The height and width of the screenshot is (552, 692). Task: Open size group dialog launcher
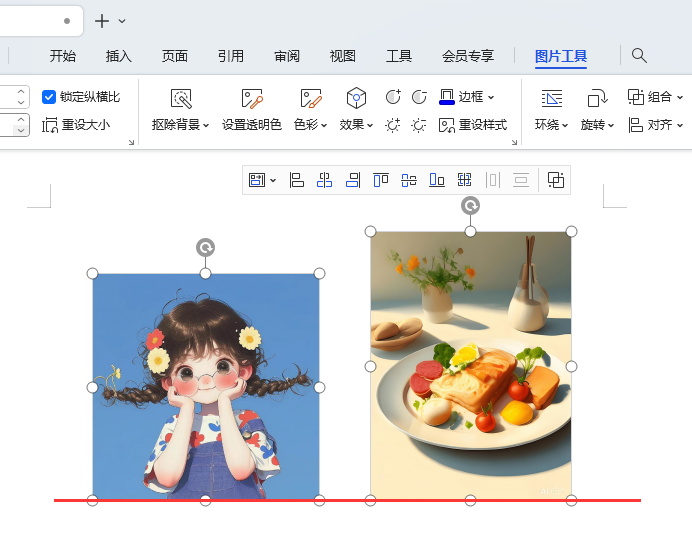(131, 142)
